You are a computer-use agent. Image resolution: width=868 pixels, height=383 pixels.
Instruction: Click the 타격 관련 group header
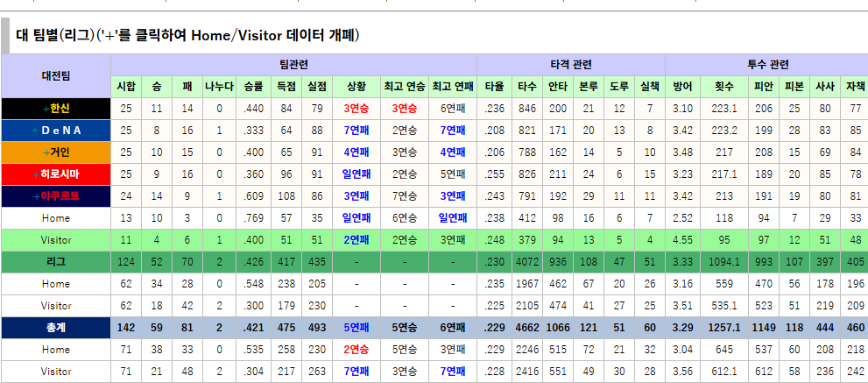pos(571,65)
